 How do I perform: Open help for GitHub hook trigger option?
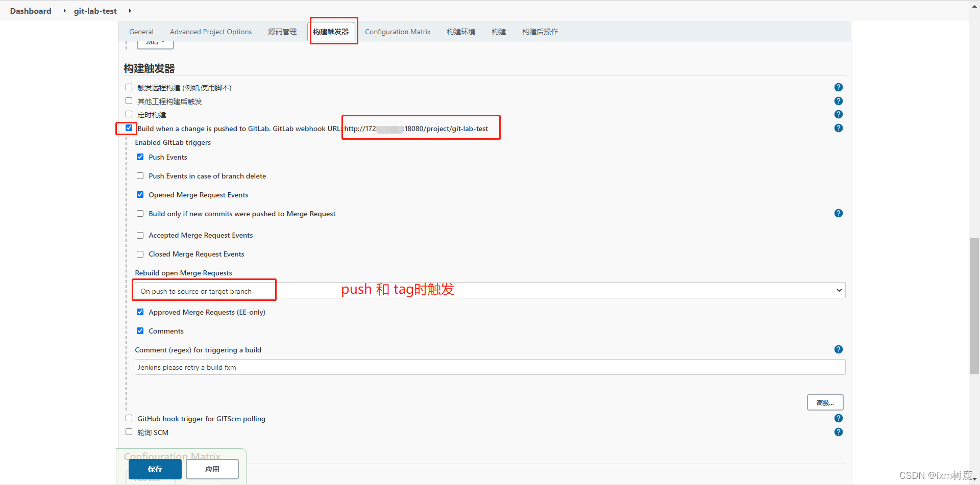(x=838, y=418)
